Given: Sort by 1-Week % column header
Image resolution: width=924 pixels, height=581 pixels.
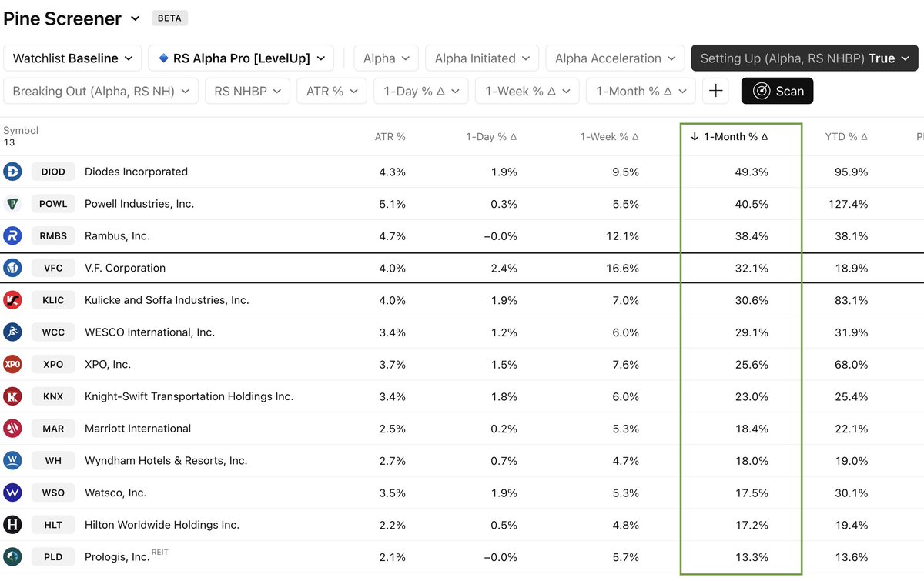Looking at the screenshot, I should pos(610,136).
